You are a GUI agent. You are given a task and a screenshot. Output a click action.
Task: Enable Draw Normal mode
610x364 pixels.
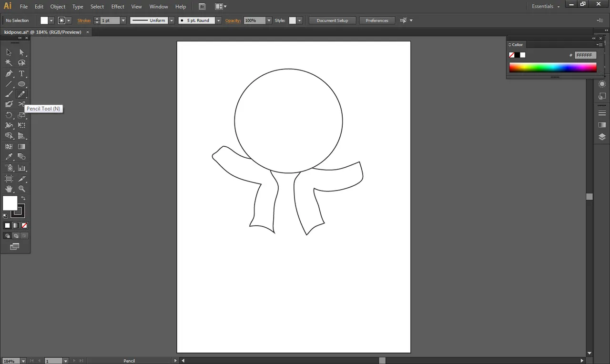coord(7,236)
